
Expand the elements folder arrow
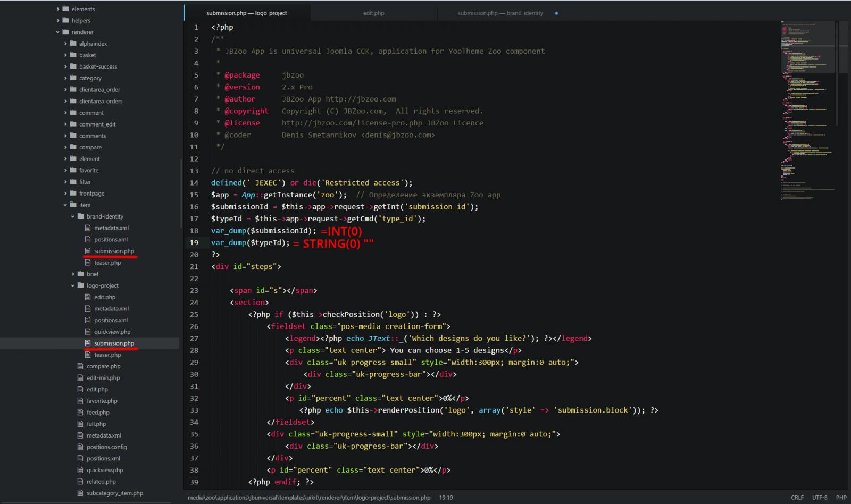[58, 9]
